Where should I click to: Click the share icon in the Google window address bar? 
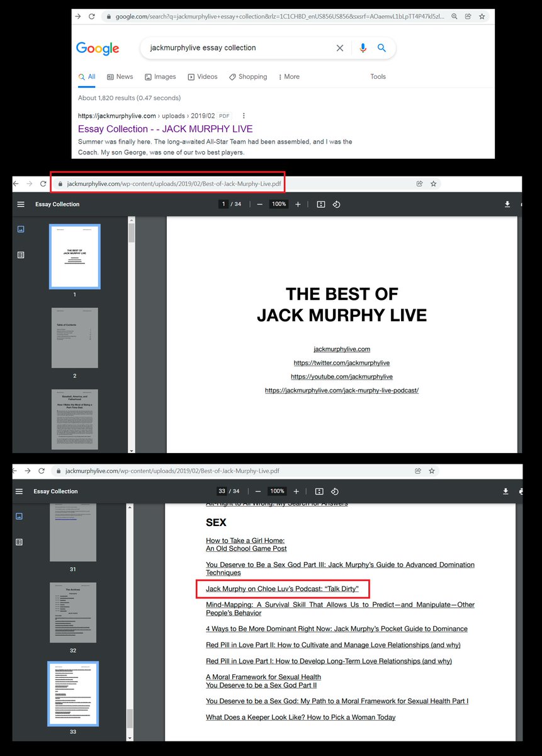(x=468, y=16)
